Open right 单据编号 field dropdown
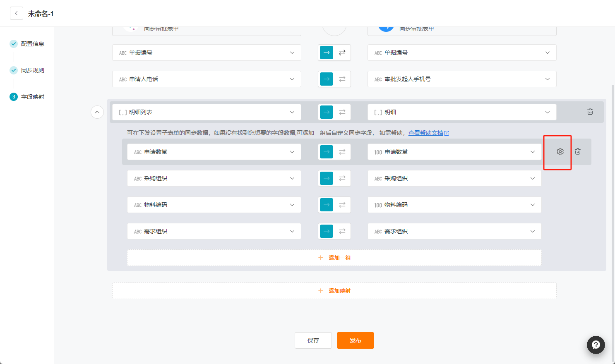Image resolution: width=615 pixels, height=364 pixels. click(x=462, y=53)
